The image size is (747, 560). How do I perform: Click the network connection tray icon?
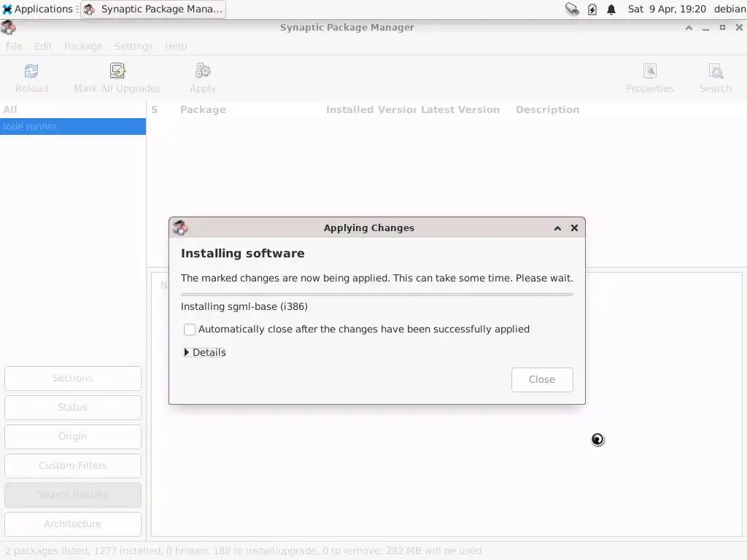pyautogui.click(x=572, y=9)
